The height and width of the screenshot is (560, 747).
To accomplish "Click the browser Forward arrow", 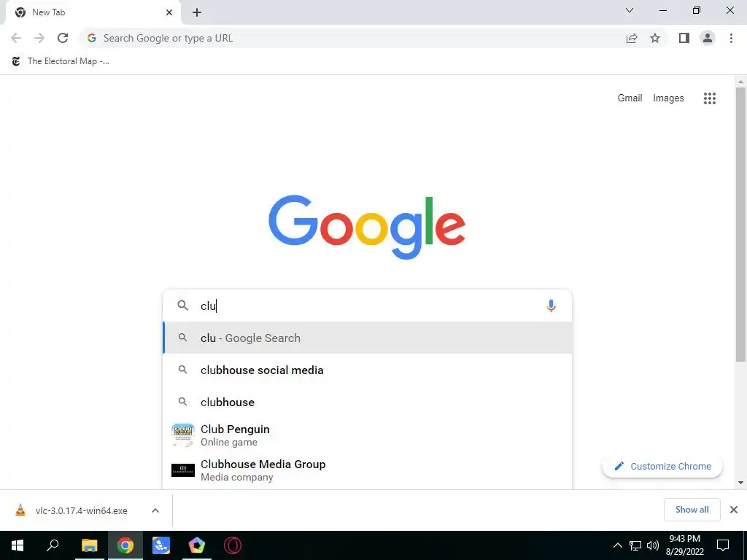I will [x=39, y=38].
